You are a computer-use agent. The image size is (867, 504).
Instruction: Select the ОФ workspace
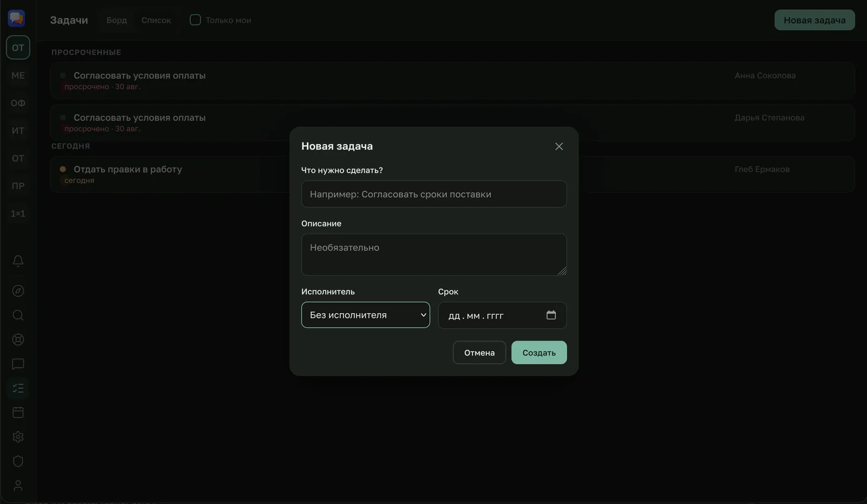tap(18, 103)
